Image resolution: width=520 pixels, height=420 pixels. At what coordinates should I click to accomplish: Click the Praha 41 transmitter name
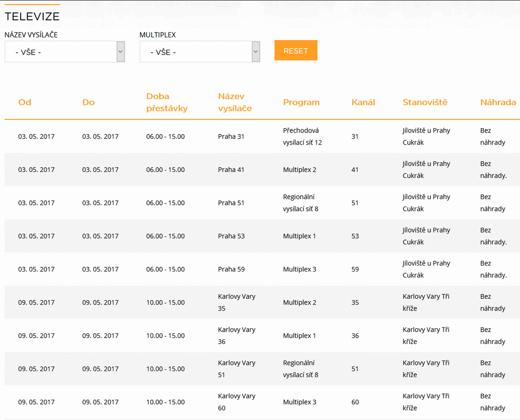pos(231,170)
